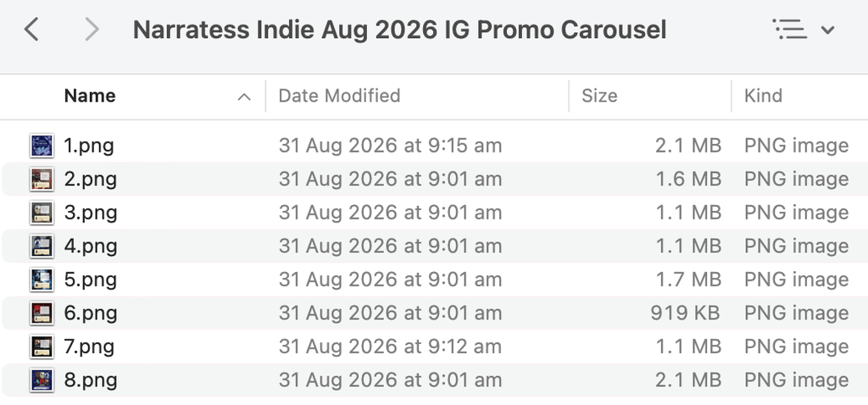Screen dimensions: 868x405
Task: Click the 5.png file icon
Action: point(42,280)
